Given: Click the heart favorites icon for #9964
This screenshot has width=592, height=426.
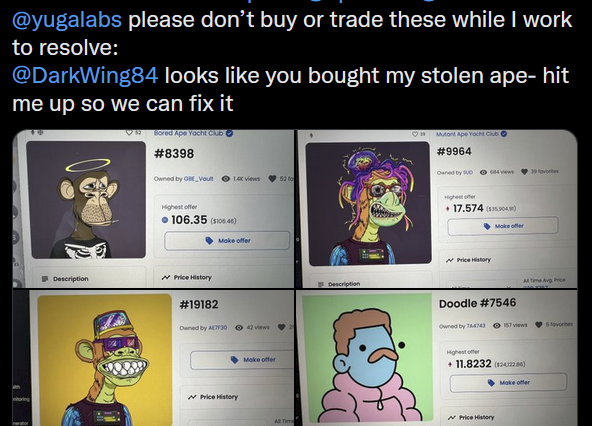Looking at the screenshot, I should [x=524, y=171].
